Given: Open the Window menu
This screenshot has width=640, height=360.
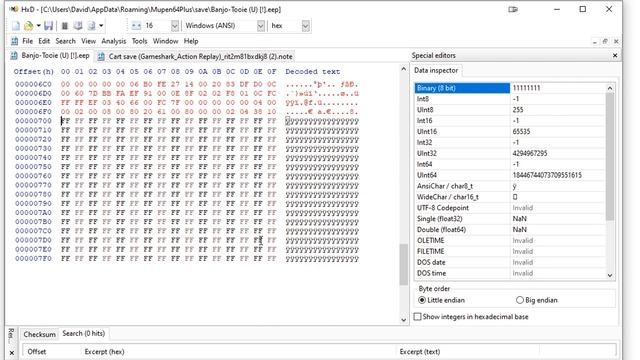Looking at the screenshot, I should (x=165, y=41).
